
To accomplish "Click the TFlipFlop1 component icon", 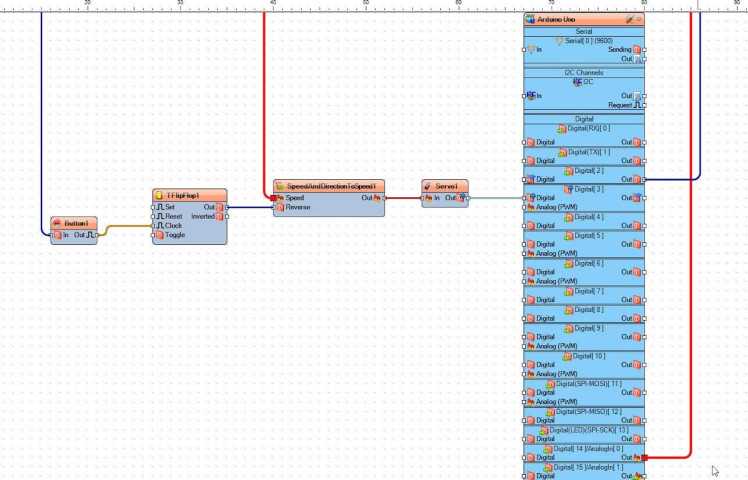I will 159,195.
